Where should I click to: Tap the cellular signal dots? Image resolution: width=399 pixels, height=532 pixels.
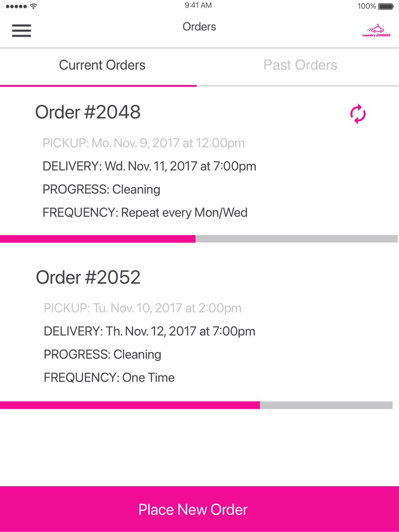click(16, 6)
